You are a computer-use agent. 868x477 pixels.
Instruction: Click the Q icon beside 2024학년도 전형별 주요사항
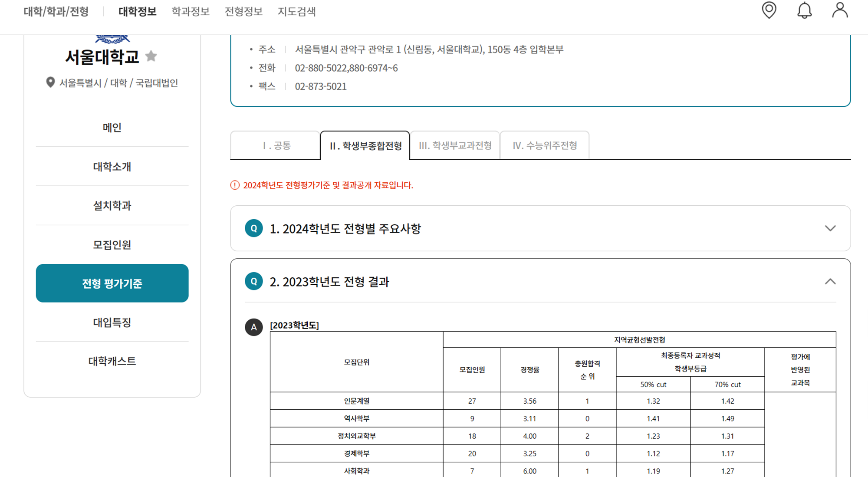[254, 228]
